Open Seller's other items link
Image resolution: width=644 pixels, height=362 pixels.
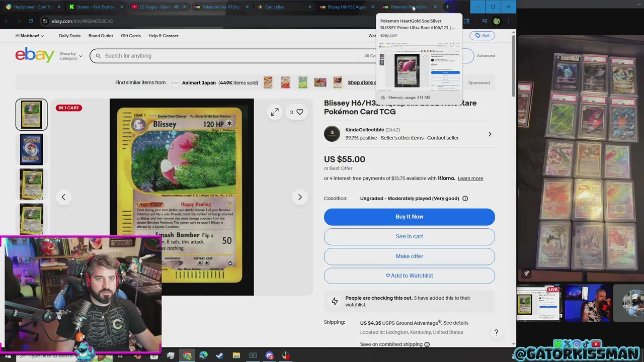pyautogui.click(x=402, y=138)
